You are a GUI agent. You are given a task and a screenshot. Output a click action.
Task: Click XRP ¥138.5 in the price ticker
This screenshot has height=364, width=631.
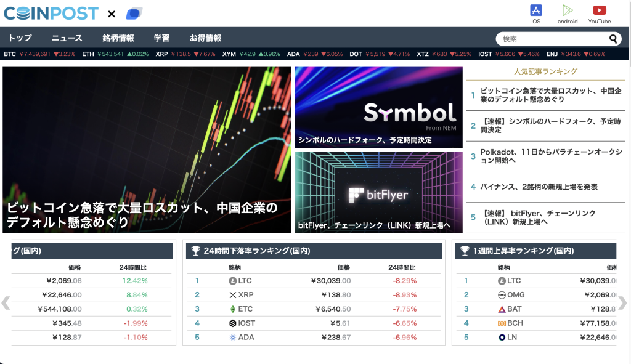(x=185, y=54)
